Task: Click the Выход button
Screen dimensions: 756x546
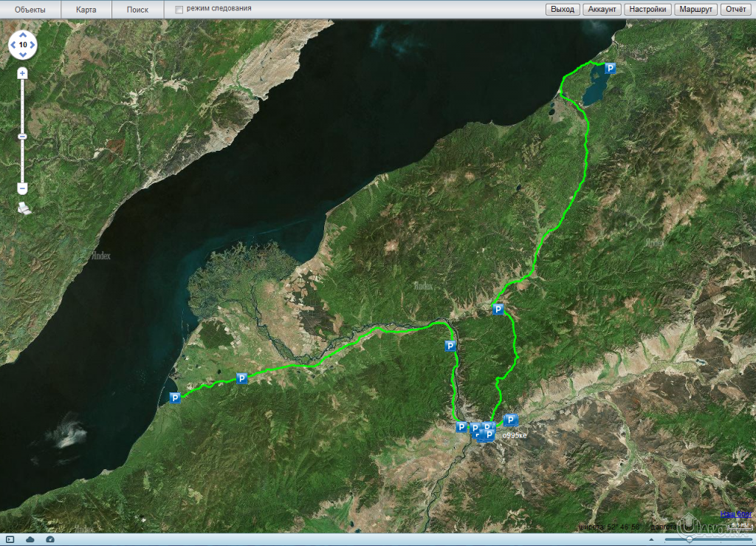Action: (562, 10)
